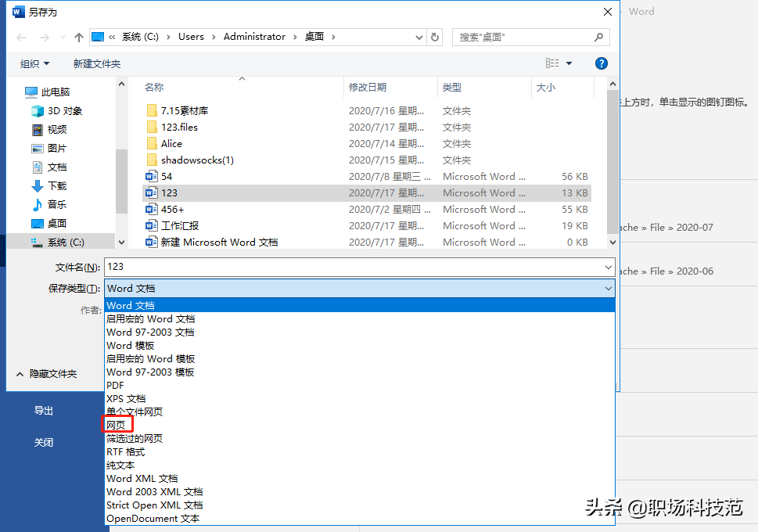Click breadcrumb arrow after Users
The image size is (758, 532).
pos(214,37)
